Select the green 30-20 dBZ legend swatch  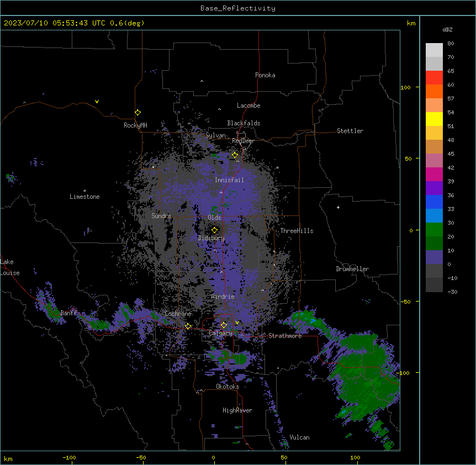[434, 230]
